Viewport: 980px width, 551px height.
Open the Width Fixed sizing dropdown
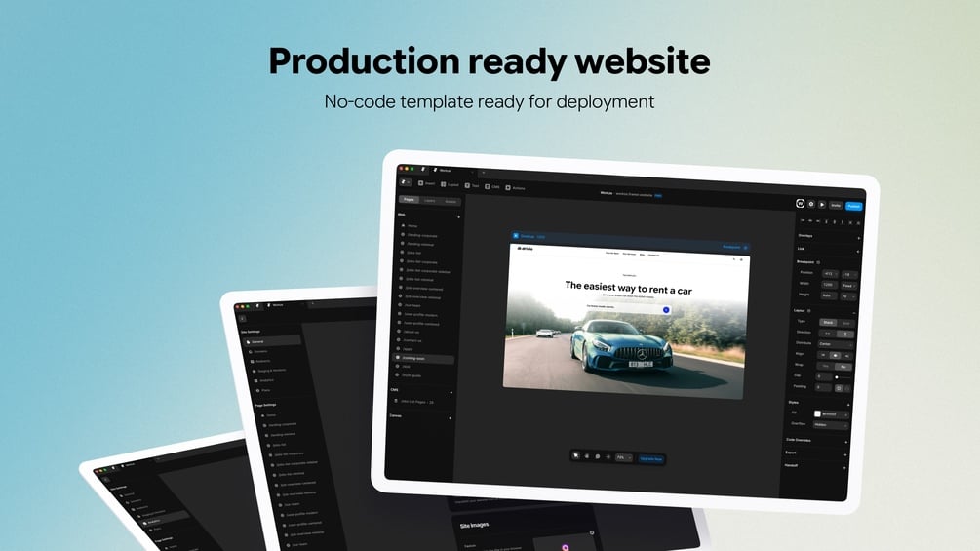coord(848,286)
